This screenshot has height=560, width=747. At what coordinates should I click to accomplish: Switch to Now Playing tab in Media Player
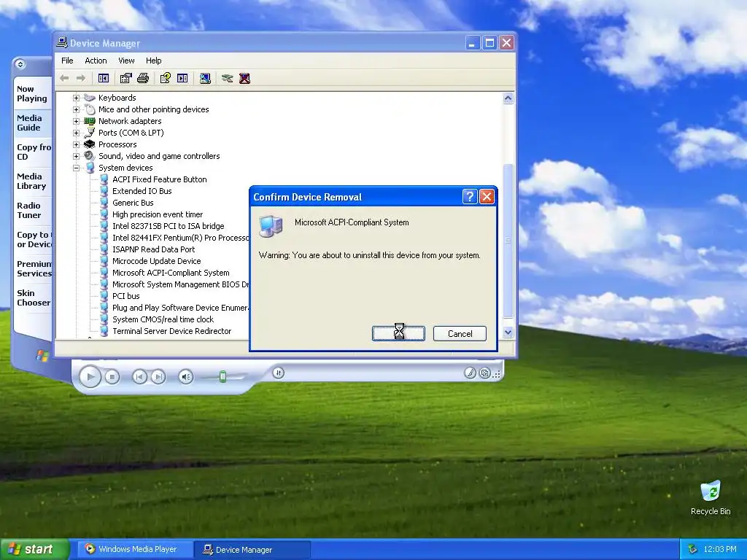click(32, 94)
